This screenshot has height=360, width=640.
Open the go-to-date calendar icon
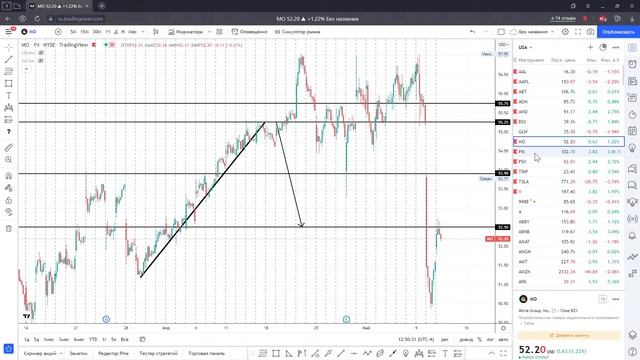click(x=142, y=340)
